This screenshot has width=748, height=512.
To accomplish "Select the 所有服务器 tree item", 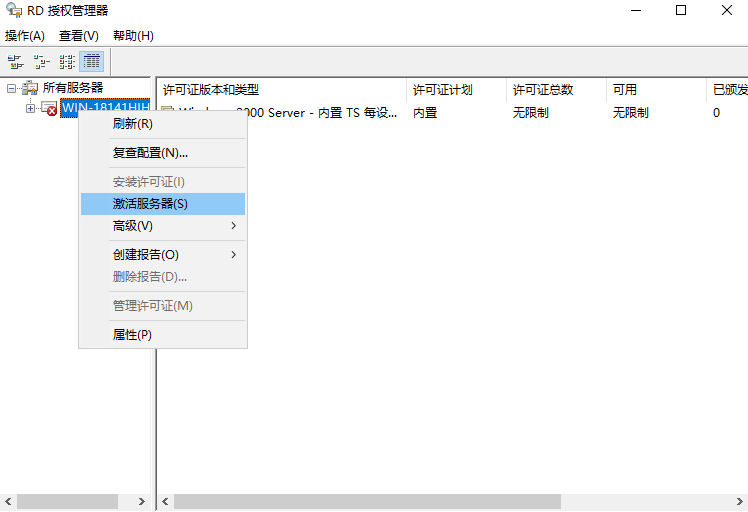I will (73, 88).
